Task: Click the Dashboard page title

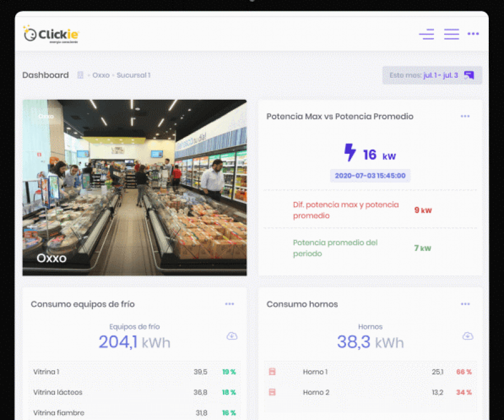Action: [45, 75]
